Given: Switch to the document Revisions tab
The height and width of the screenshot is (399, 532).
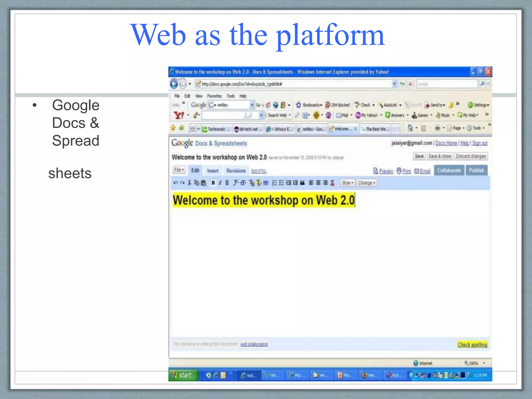Looking at the screenshot, I should coord(236,171).
